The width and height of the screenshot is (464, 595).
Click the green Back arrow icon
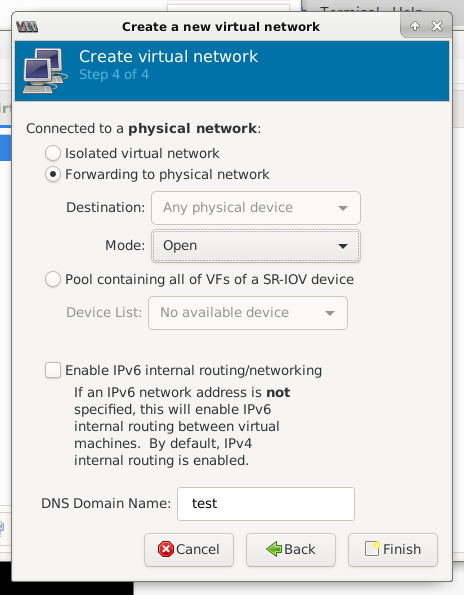tap(274, 549)
